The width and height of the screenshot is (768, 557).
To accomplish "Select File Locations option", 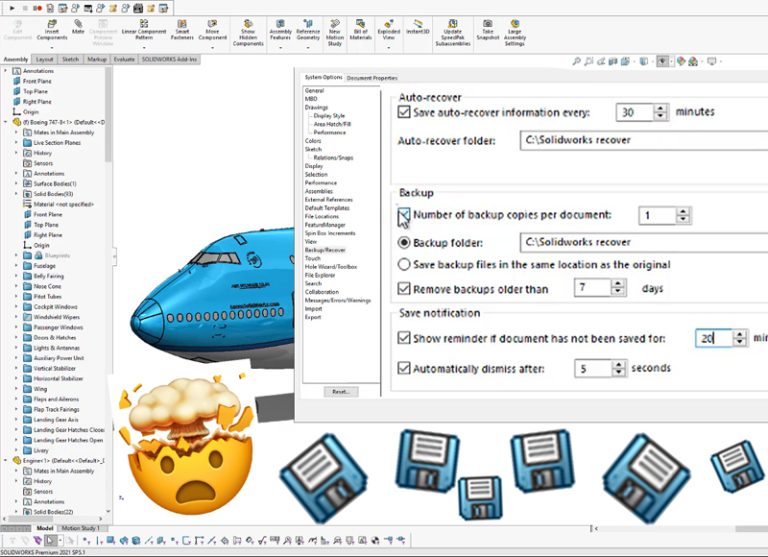I will tap(322, 216).
